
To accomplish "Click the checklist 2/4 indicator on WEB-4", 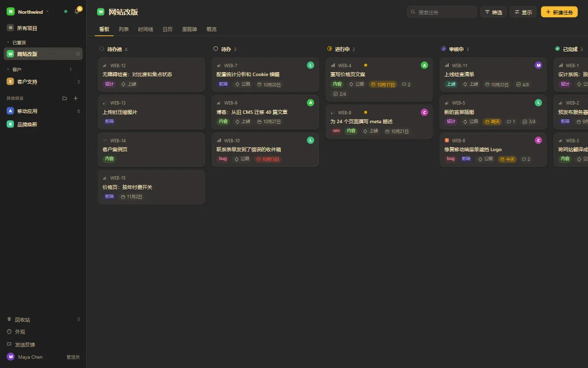I will [x=340, y=94].
